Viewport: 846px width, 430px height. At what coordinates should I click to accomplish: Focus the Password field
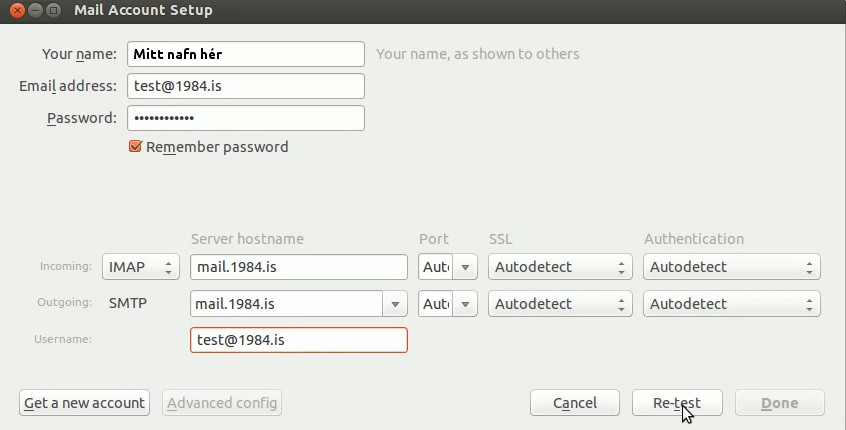click(x=246, y=118)
